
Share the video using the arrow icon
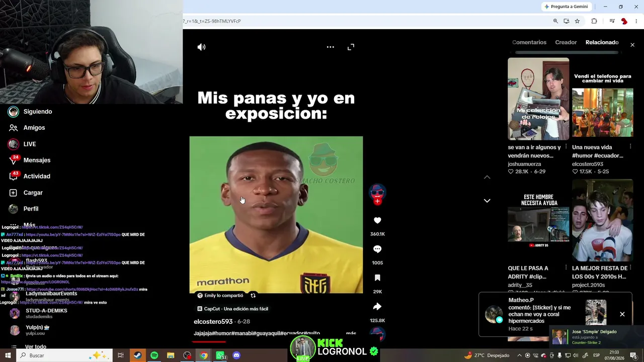pyautogui.click(x=377, y=307)
